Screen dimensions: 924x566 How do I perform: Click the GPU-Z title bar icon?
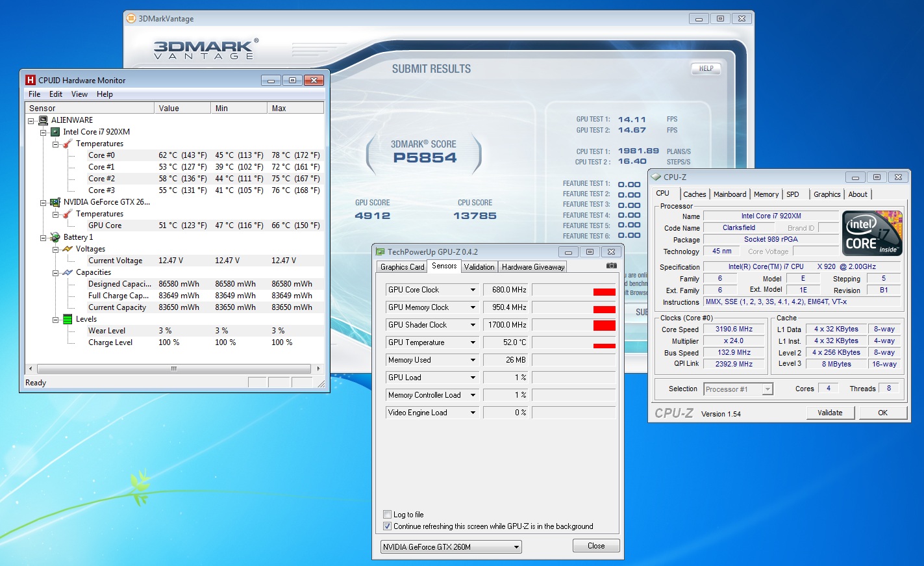click(381, 251)
